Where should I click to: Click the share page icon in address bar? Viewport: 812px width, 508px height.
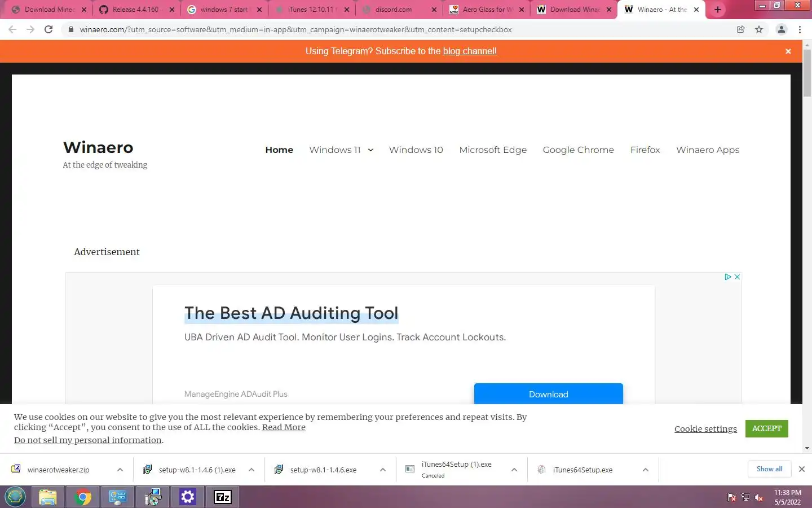[741, 29]
